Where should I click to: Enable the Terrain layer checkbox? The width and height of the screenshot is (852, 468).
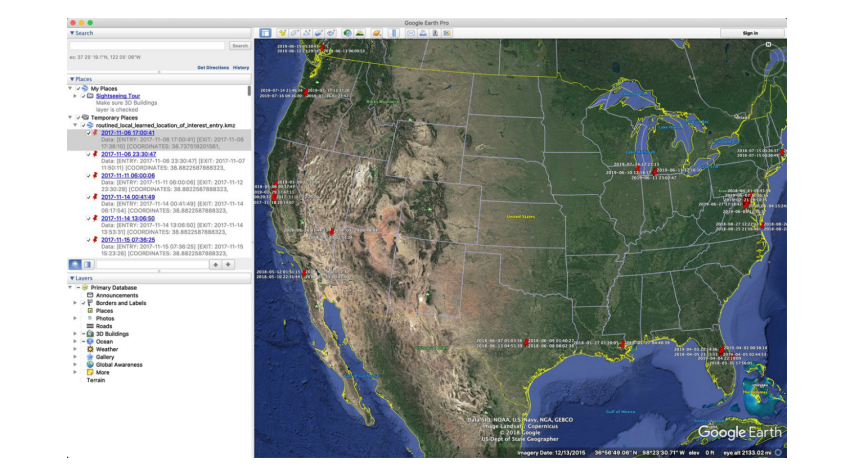pos(83,380)
